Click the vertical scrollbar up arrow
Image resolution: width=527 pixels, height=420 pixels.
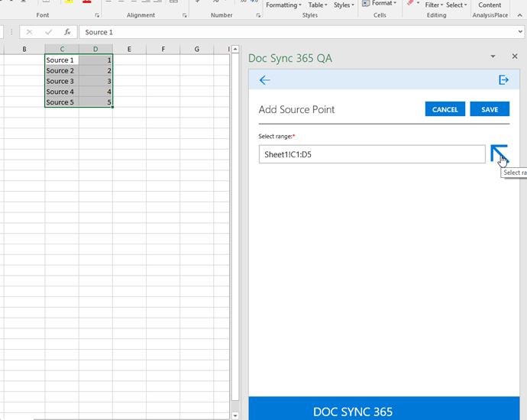(x=235, y=49)
